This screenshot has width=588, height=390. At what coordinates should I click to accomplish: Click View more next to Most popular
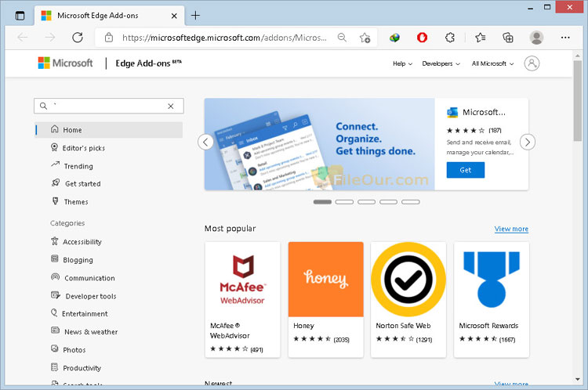(x=511, y=229)
